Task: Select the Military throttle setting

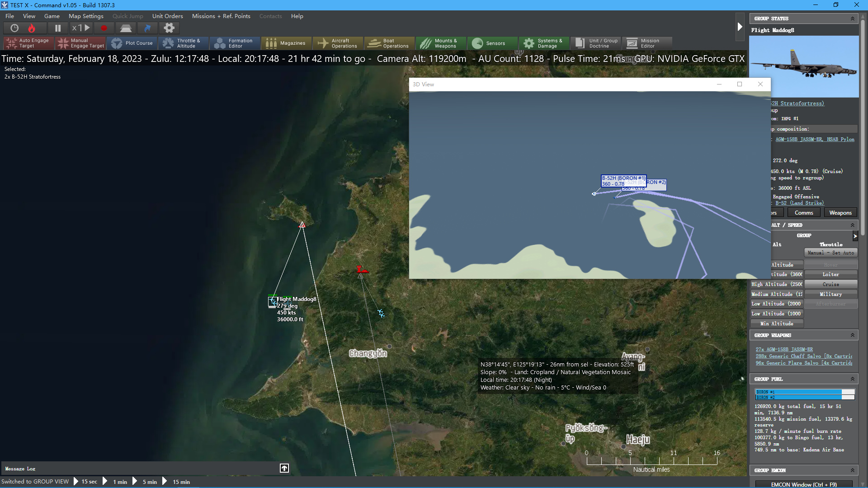Action: (830, 294)
